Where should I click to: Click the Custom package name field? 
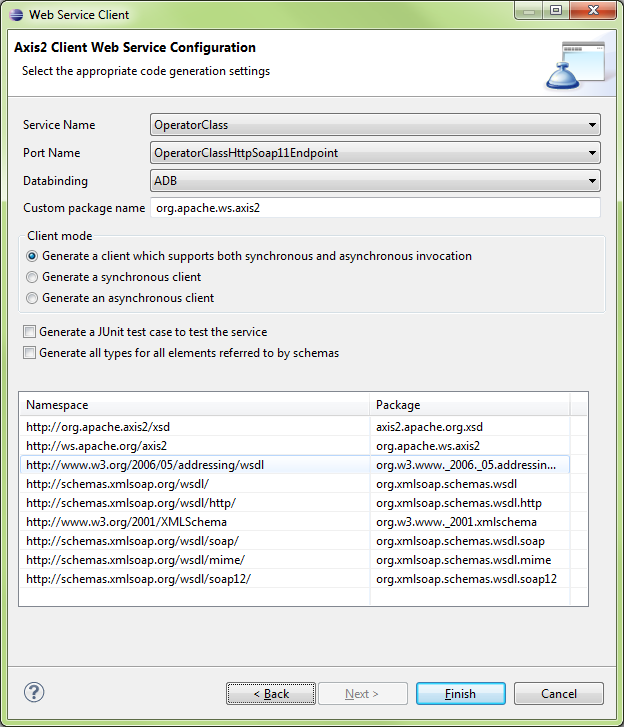[x=374, y=208]
